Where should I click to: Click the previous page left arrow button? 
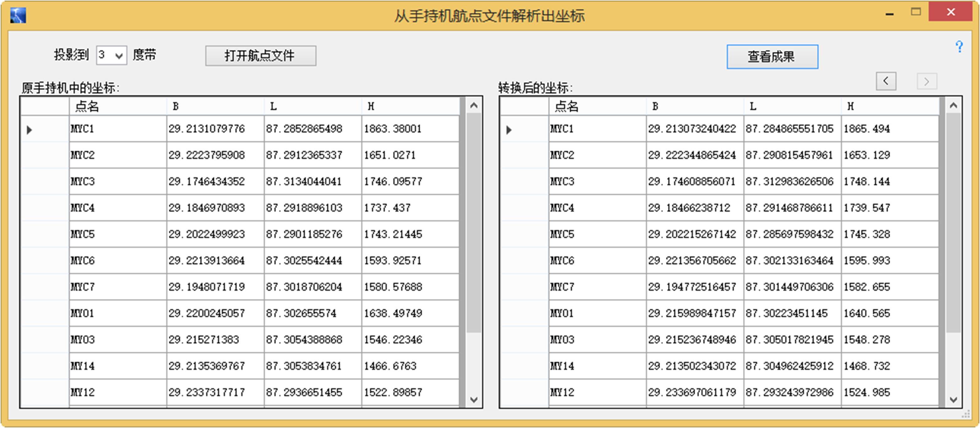886,81
